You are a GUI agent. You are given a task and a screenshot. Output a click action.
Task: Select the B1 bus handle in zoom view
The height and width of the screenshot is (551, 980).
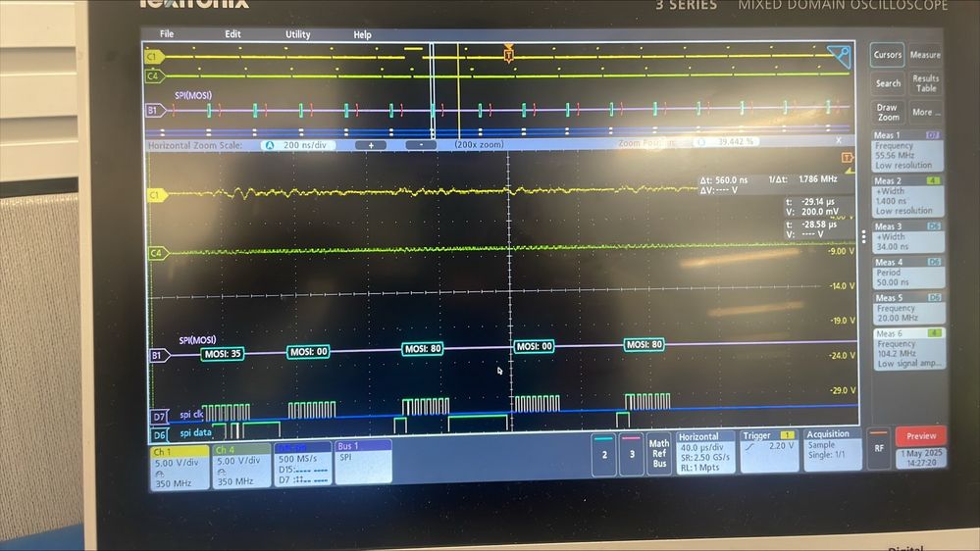click(x=159, y=356)
